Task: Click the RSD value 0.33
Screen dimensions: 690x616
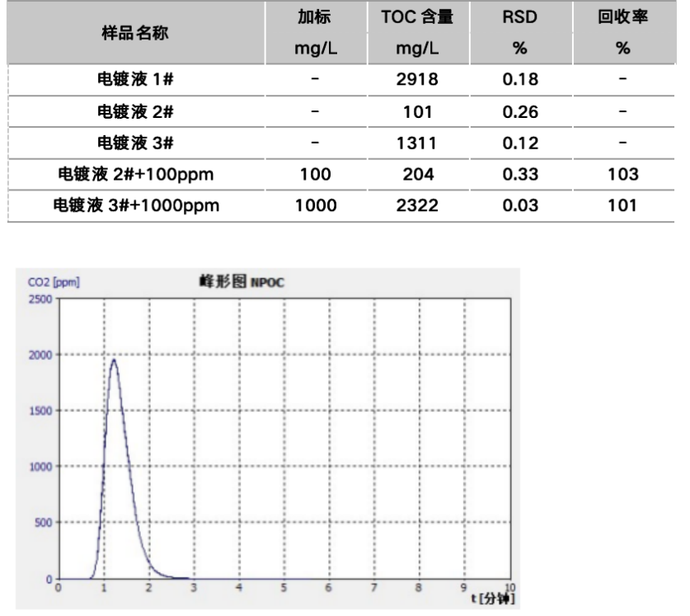Action: pyautogui.click(x=519, y=174)
